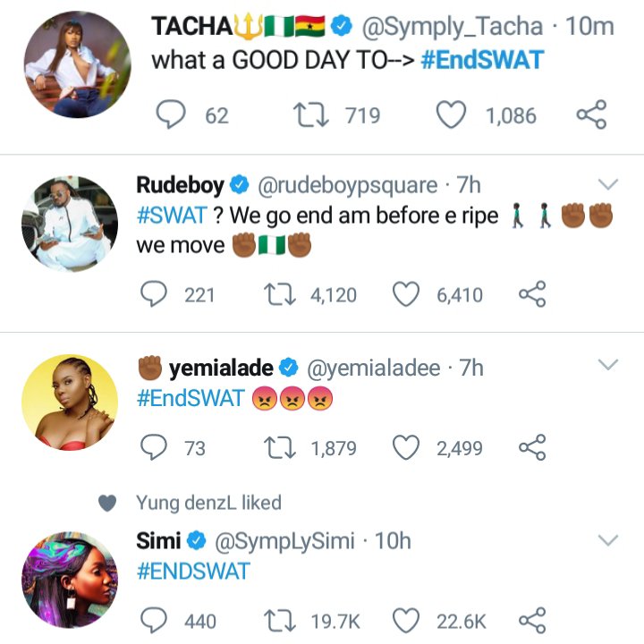Like TACHA's tweet with heart

click(452, 115)
